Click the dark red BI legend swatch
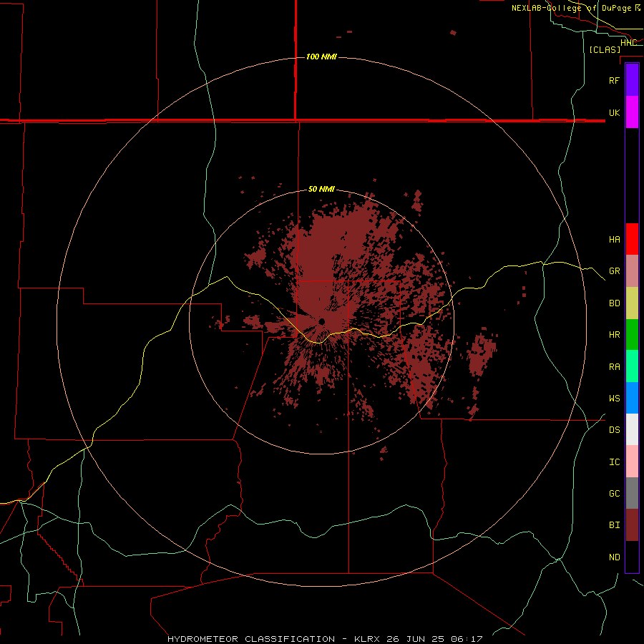 point(632,525)
